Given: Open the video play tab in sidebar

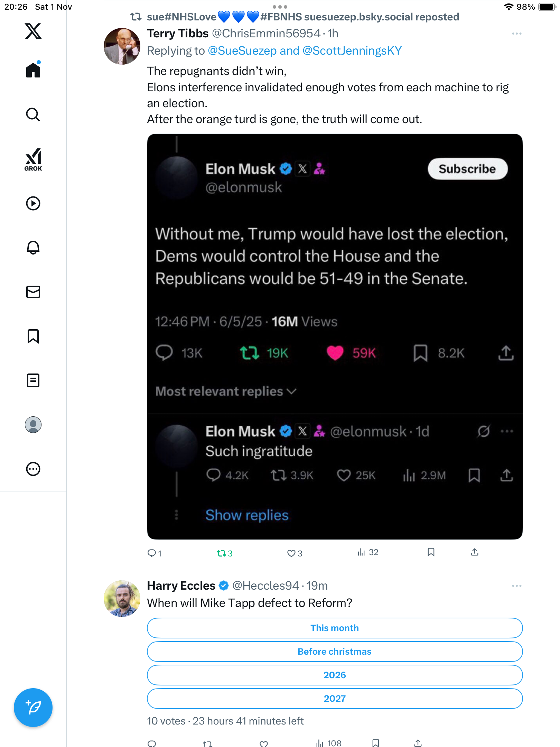Looking at the screenshot, I should click(x=33, y=203).
